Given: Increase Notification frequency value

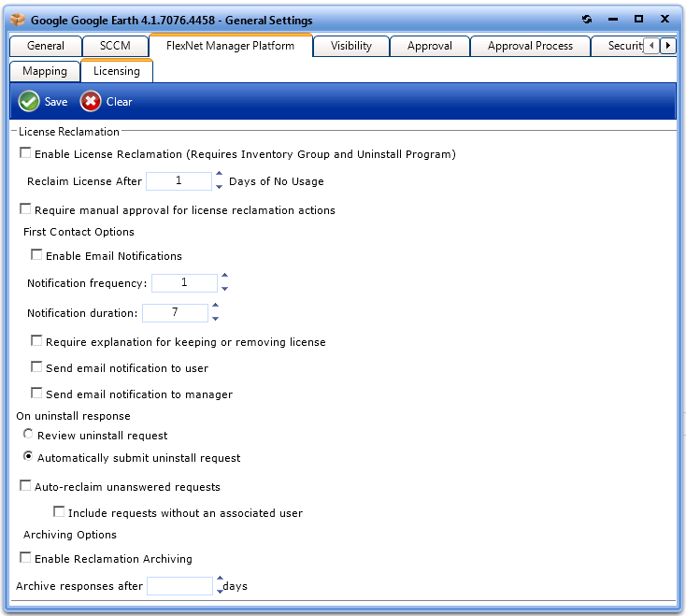Looking at the screenshot, I should pos(224,275).
